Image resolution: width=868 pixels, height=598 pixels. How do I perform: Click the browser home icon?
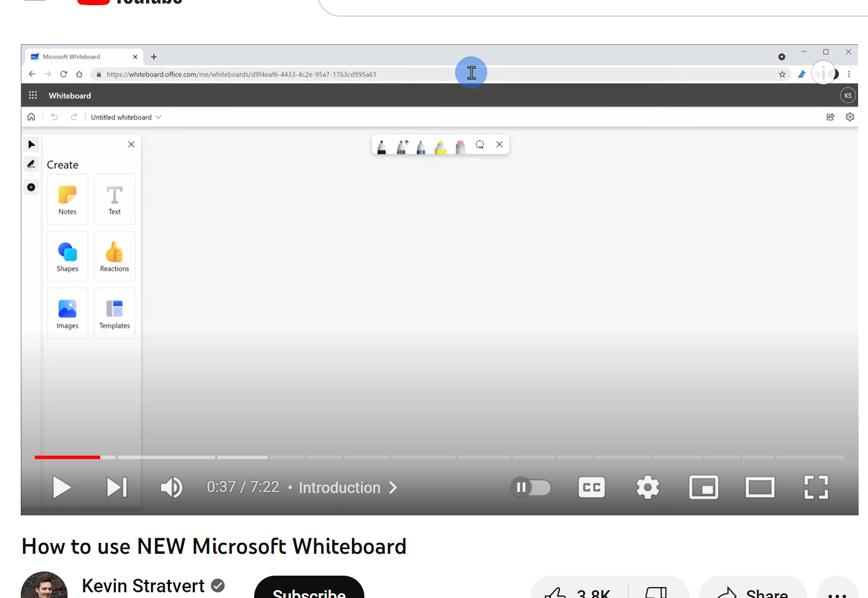(x=79, y=74)
